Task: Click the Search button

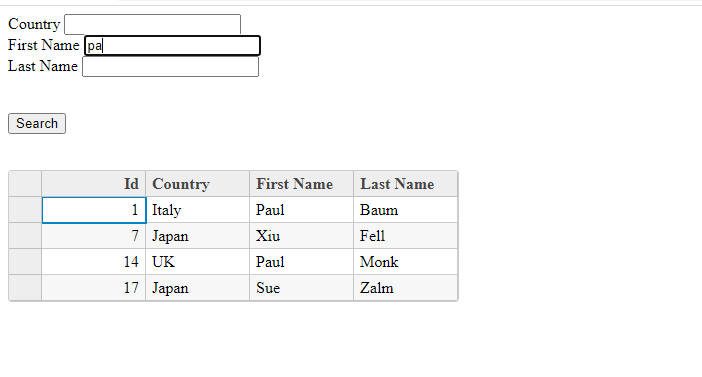Action: (x=37, y=124)
